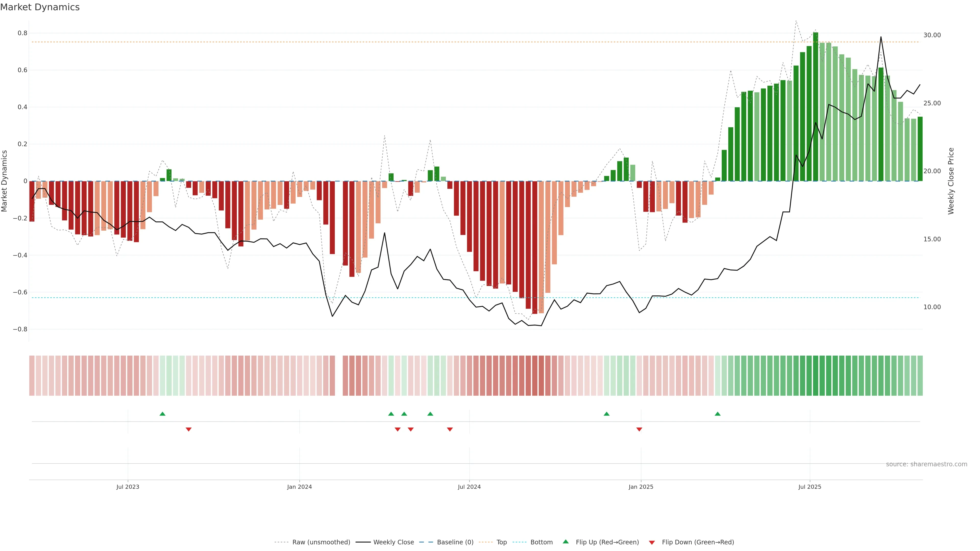Click the first heatmap strip cell on the left

(x=32, y=375)
